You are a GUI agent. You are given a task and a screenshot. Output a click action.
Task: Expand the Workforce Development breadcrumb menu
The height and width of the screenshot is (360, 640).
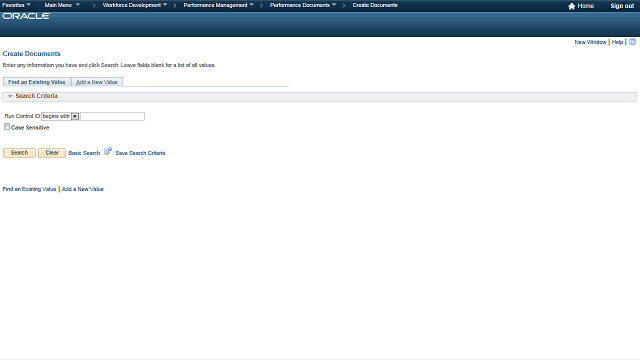(135, 5)
